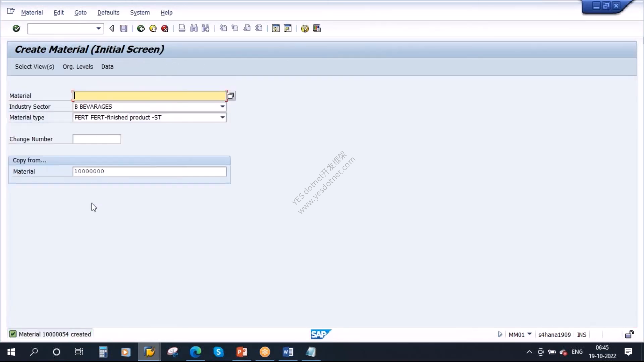Viewport: 644px width, 362px height.
Task: Open Windows taskbar Search
Action: pyautogui.click(x=34, y=352)
